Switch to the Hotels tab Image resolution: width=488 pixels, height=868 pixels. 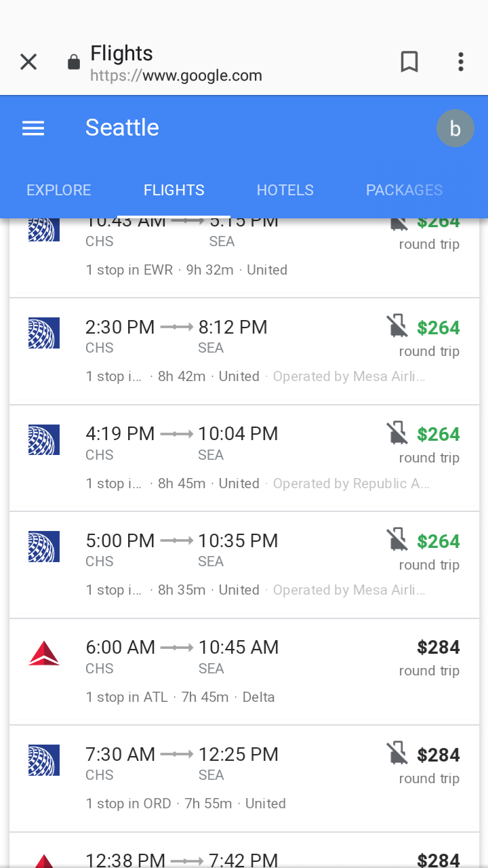point(285,191)
